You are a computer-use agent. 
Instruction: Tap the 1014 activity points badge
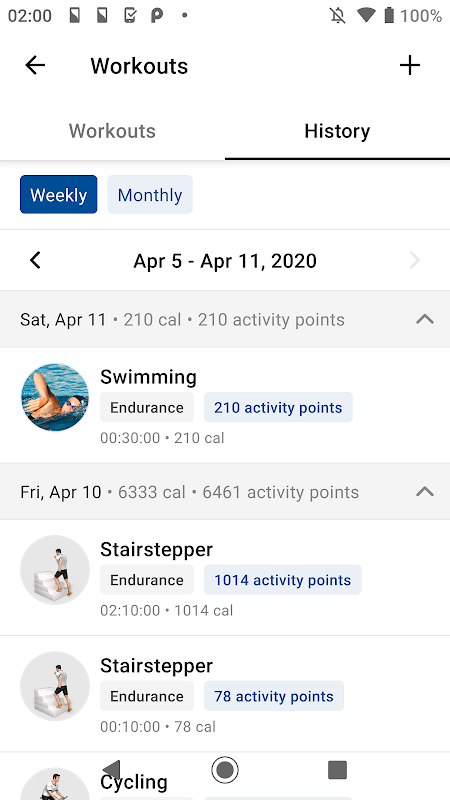(283, 580)
